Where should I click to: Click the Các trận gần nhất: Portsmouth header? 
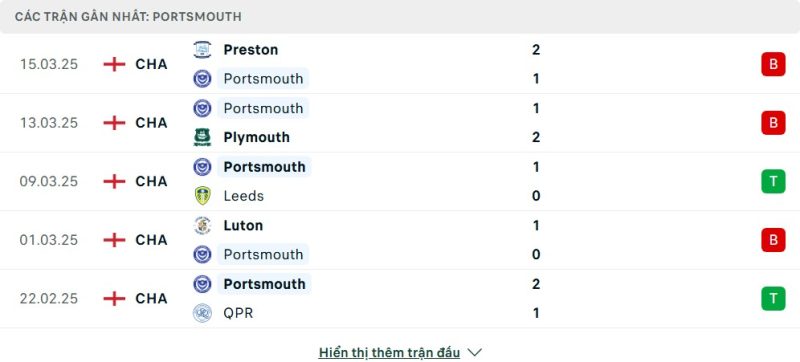pos(128,17)
